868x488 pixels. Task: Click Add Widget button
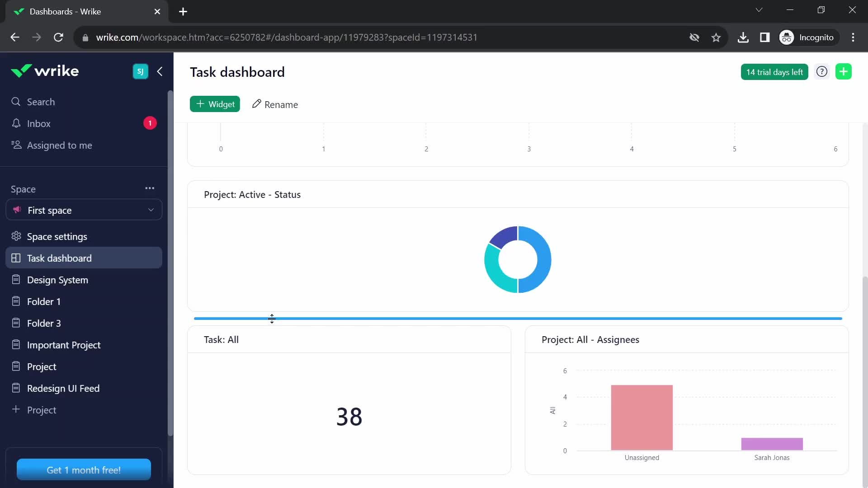[x=216, y=104]
